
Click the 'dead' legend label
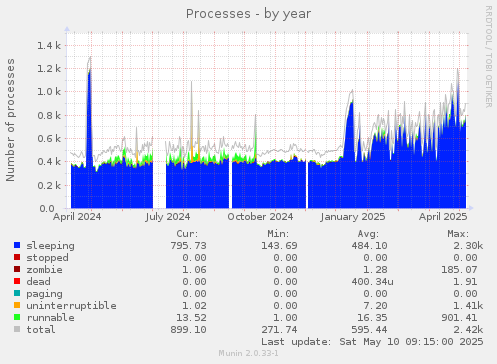click(x=38, y=282)
